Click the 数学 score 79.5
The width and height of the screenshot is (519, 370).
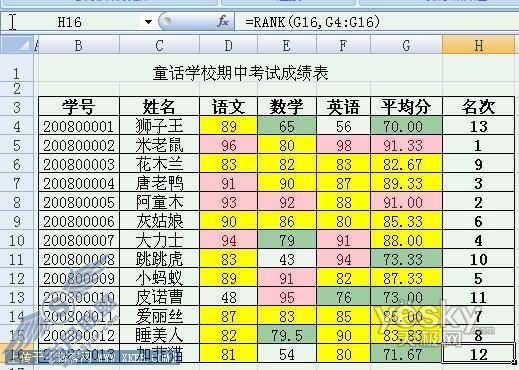pos(287,335)
